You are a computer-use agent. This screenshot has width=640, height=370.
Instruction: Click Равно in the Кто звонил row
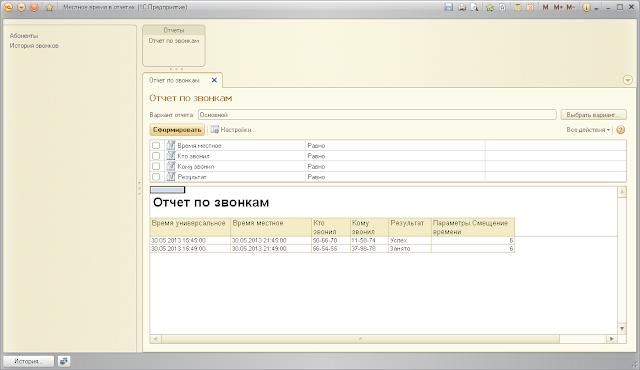316,156
